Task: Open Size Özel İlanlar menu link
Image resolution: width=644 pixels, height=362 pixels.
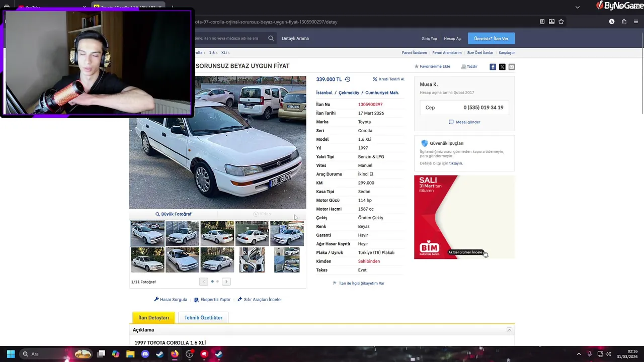Action: tap(480, 53)
